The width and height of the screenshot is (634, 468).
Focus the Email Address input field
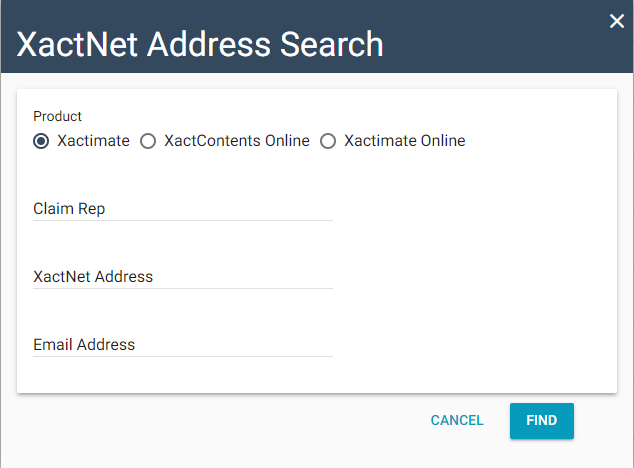coord(182,344)
